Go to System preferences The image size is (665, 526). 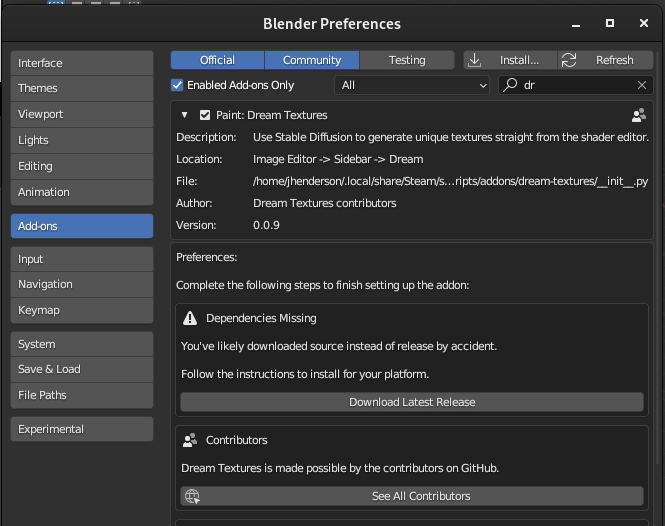pos(82,344)
